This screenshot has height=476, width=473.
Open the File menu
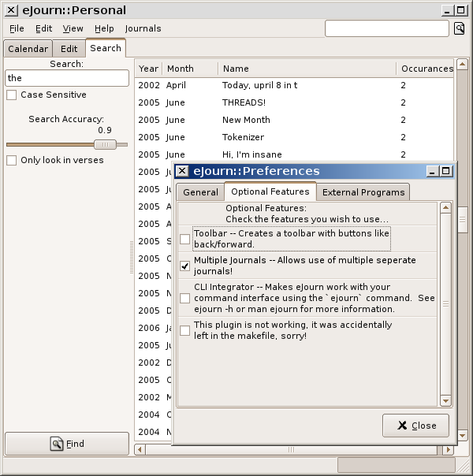coord(17,28)
